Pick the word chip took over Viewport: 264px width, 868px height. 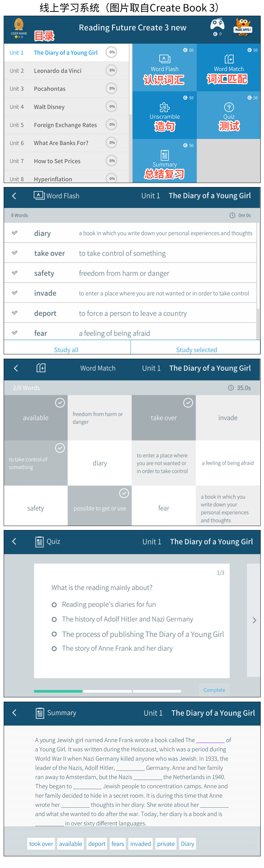tap(41, 843)
